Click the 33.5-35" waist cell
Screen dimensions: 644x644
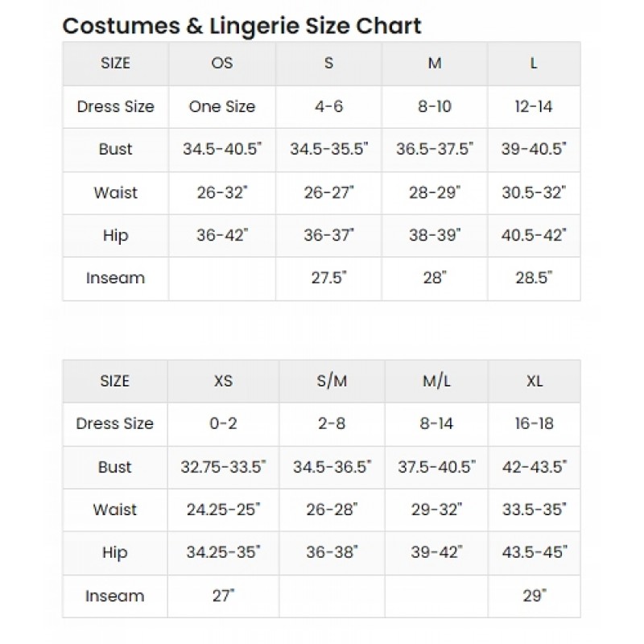pyautogui.click(x=534, y=510)
